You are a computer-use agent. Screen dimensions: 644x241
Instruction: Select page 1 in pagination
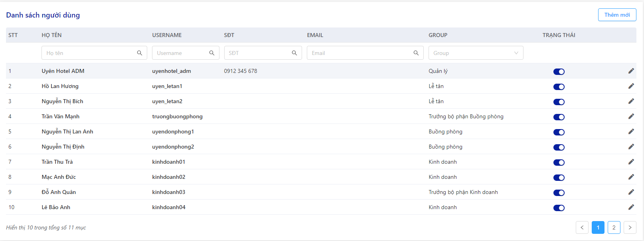598,227
